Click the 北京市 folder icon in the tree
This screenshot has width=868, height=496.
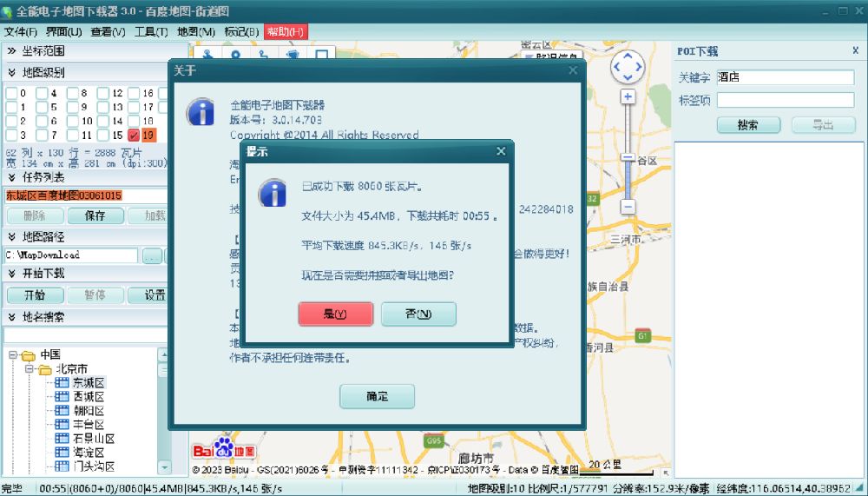pos(44,369)
